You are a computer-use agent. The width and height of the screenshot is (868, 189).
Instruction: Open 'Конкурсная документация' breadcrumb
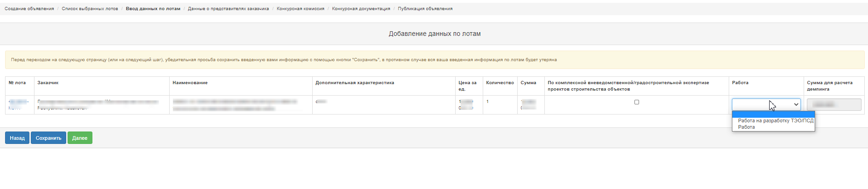[361, 9]
